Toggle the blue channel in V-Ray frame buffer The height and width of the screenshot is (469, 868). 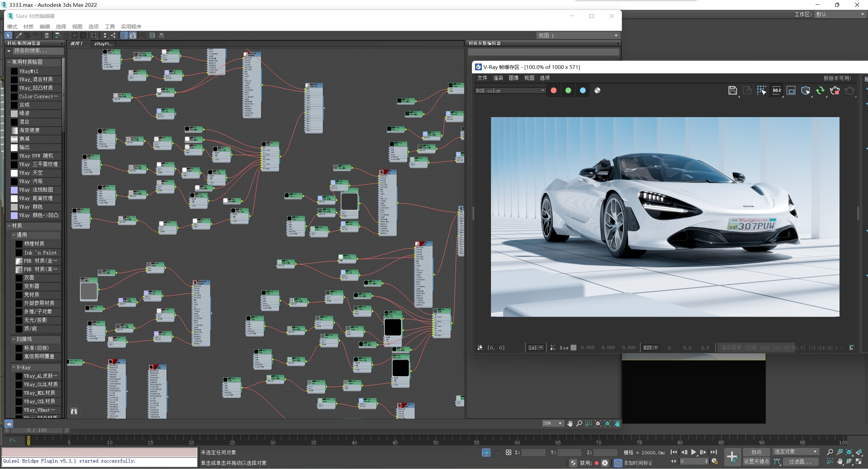click(583, 90)
